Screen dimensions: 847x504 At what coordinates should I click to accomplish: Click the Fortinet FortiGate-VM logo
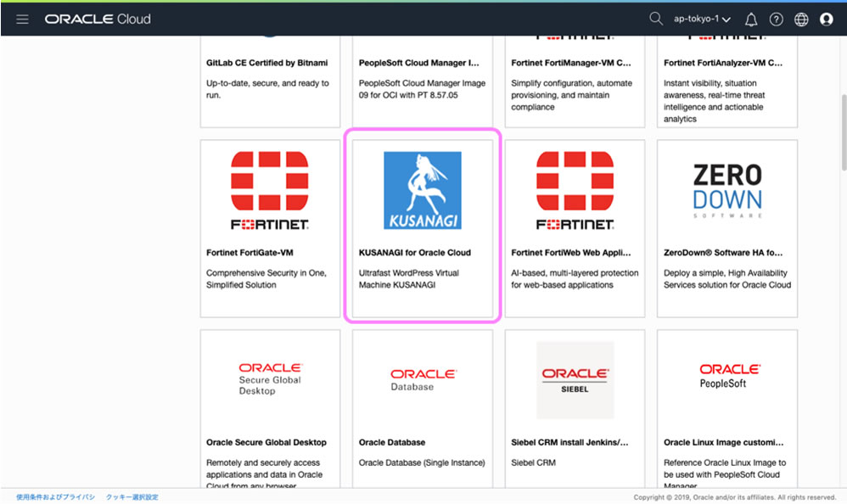click(270, 191)
